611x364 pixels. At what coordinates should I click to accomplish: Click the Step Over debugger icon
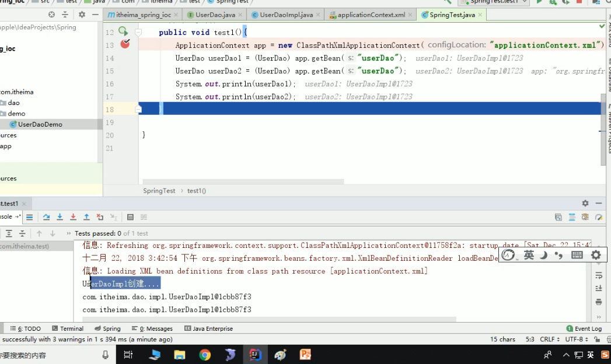pyautogui.click(x=46, y=217)
